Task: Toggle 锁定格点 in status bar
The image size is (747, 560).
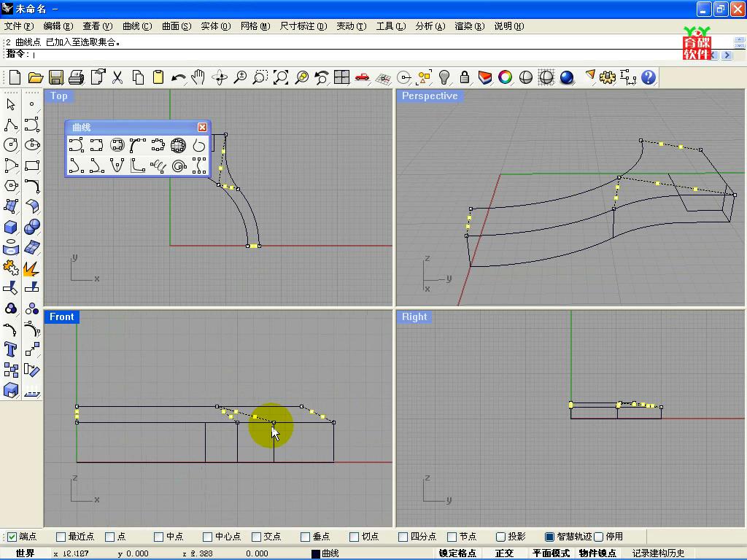Action: pyautogui.click(x=457, y=553)
